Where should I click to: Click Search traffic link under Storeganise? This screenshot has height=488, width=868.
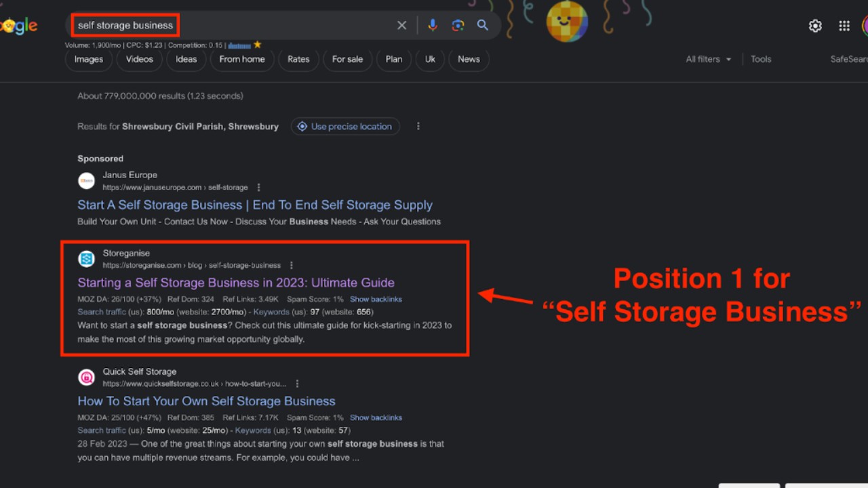(x=102, y=312)
